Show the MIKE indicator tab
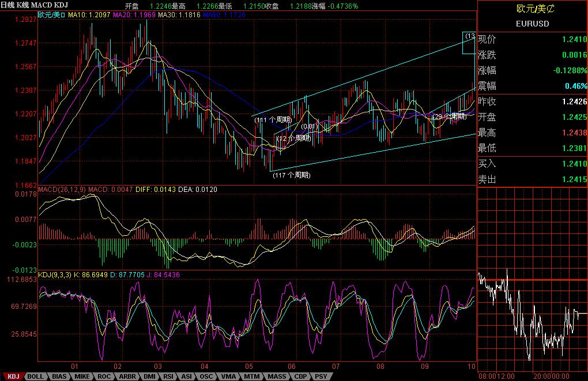The image size is (588, 381). coord(82,376)
